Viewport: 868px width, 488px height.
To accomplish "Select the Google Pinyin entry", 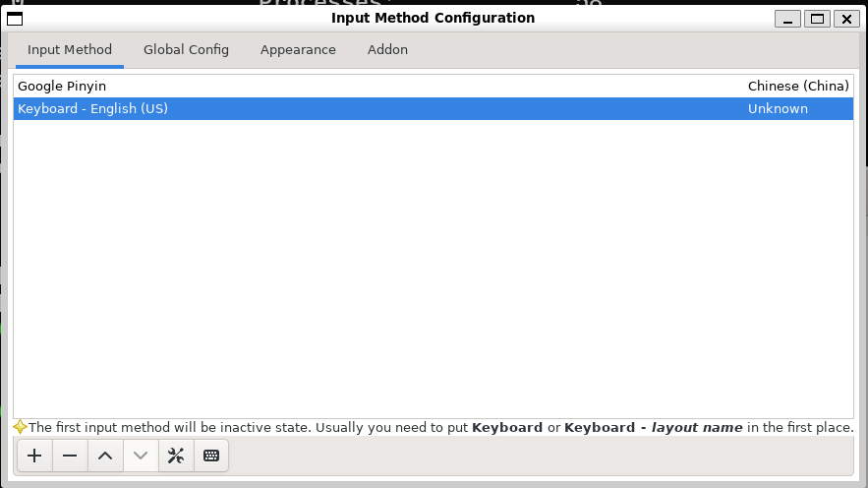I will [62, 87].
